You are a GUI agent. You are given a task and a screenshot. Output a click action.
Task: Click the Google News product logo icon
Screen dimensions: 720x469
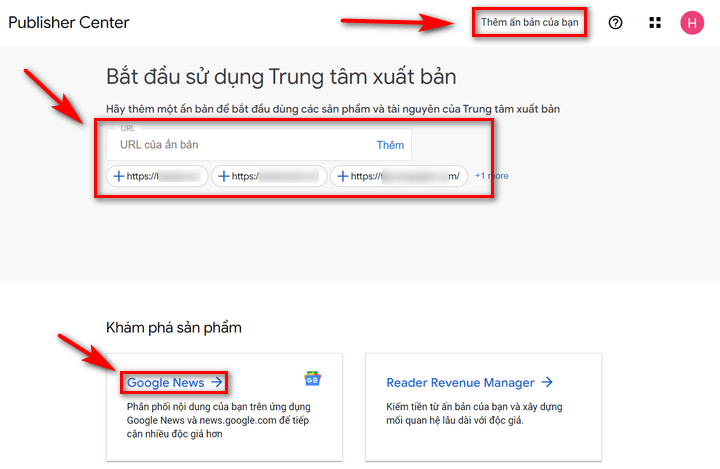tap(312, 379)
